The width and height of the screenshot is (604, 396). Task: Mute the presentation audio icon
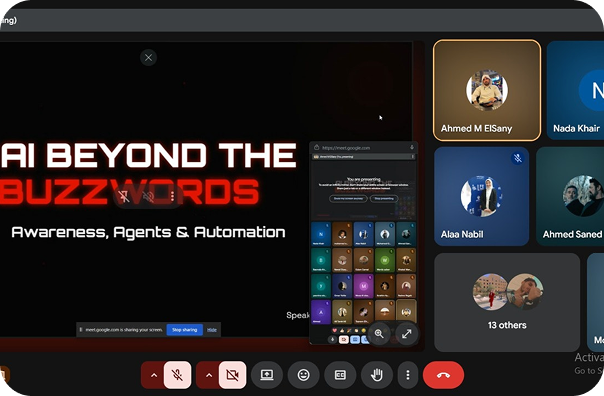pos(148,196)
